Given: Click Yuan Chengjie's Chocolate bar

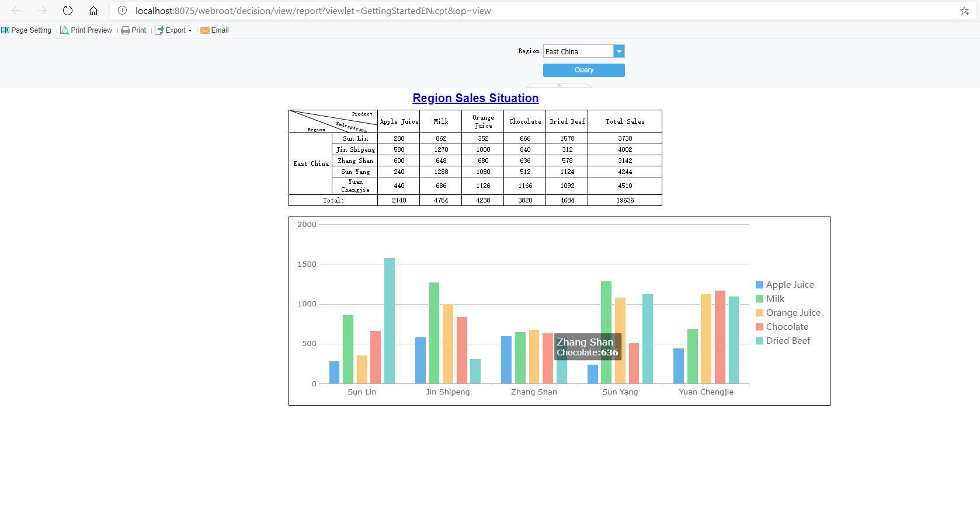Looking at the screenshot, I should [720, 337].
